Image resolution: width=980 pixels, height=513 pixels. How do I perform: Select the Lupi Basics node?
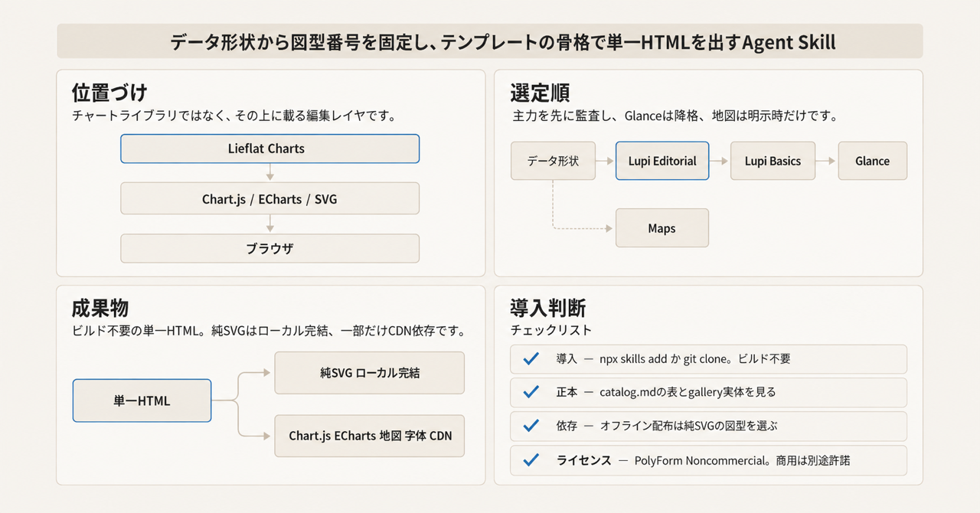(x=773, y=161)
